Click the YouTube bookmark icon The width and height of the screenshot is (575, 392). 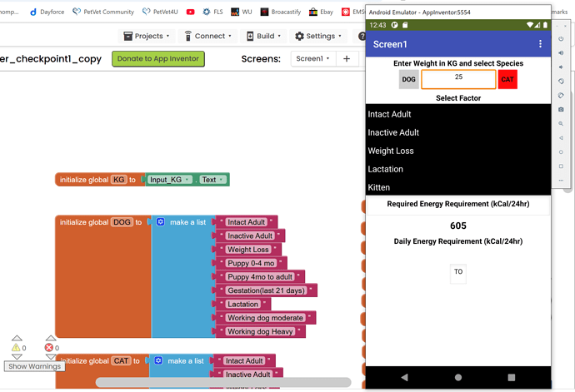click(191, 12)
